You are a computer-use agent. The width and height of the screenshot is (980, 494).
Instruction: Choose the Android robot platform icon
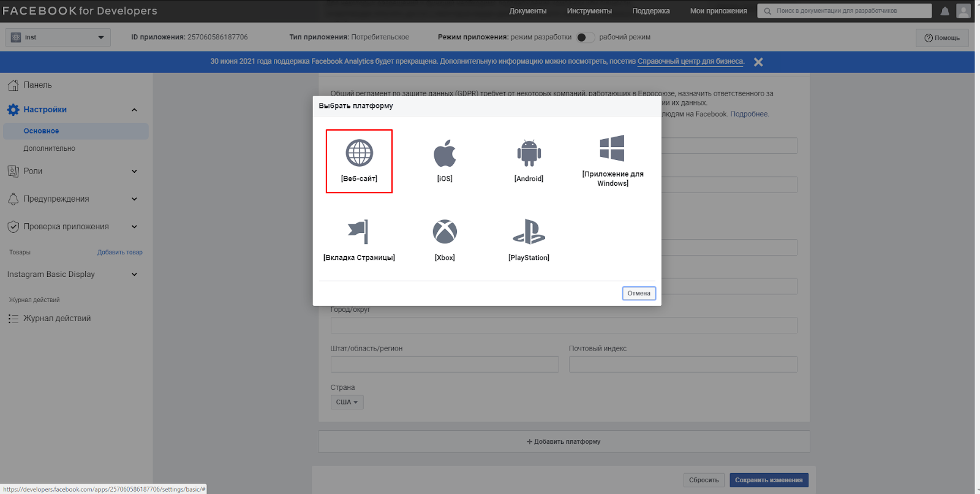coord(529,153)
